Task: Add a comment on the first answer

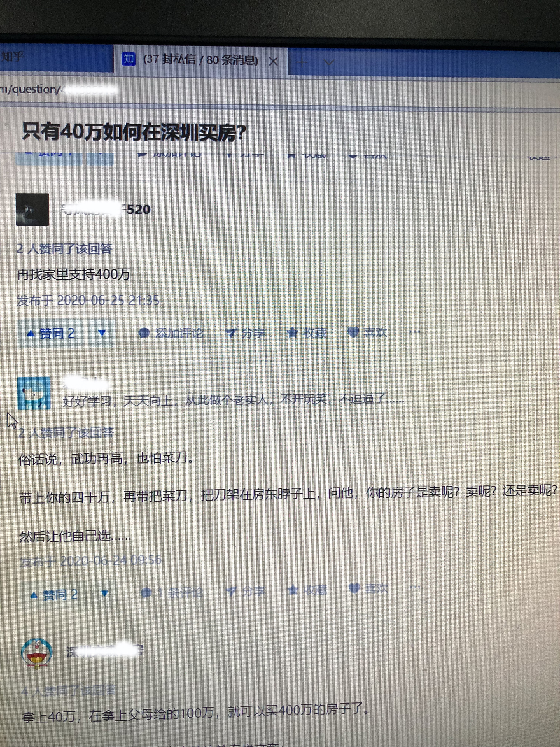Action: (x=171, y=333)
